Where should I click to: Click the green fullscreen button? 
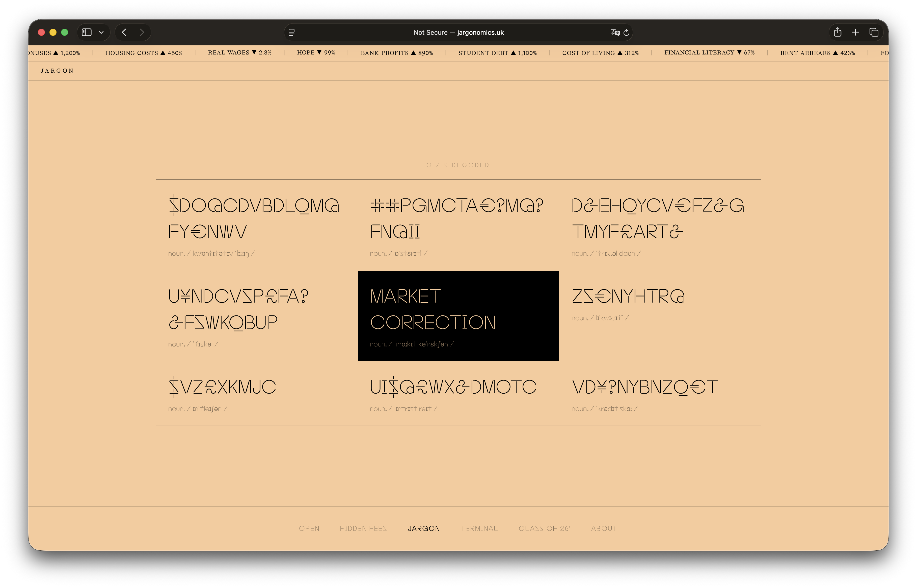click(65, 33)
